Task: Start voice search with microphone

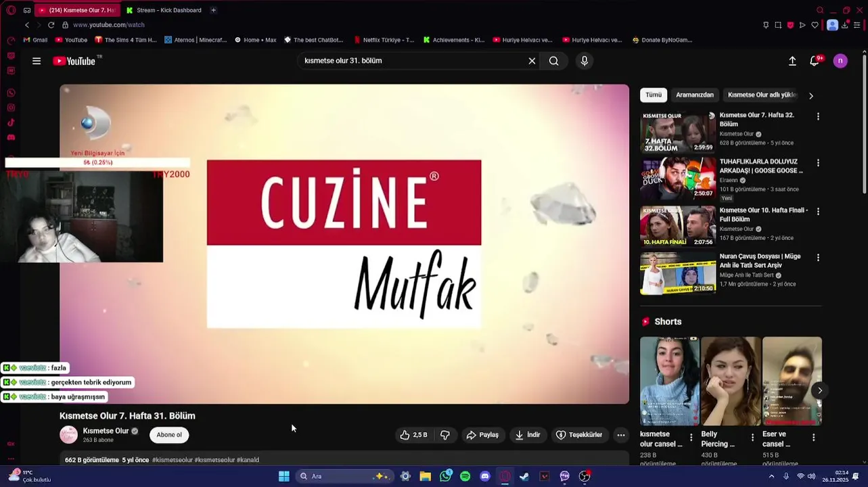Action: [x=585, y=61]
